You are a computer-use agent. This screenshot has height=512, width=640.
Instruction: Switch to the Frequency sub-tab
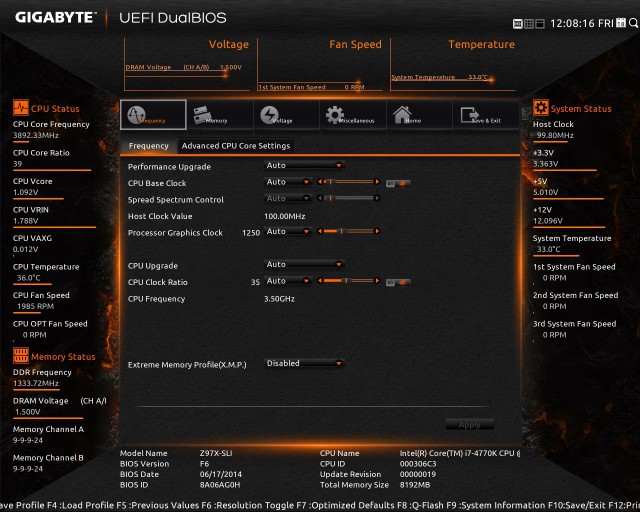149,146
